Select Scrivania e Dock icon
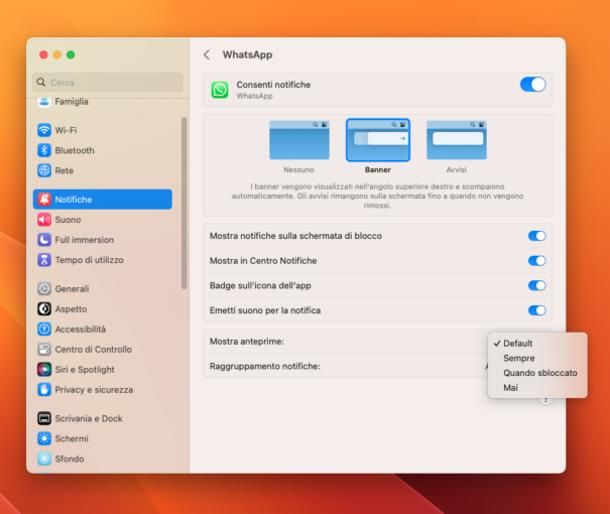The image size is (610, 514). 44,418
